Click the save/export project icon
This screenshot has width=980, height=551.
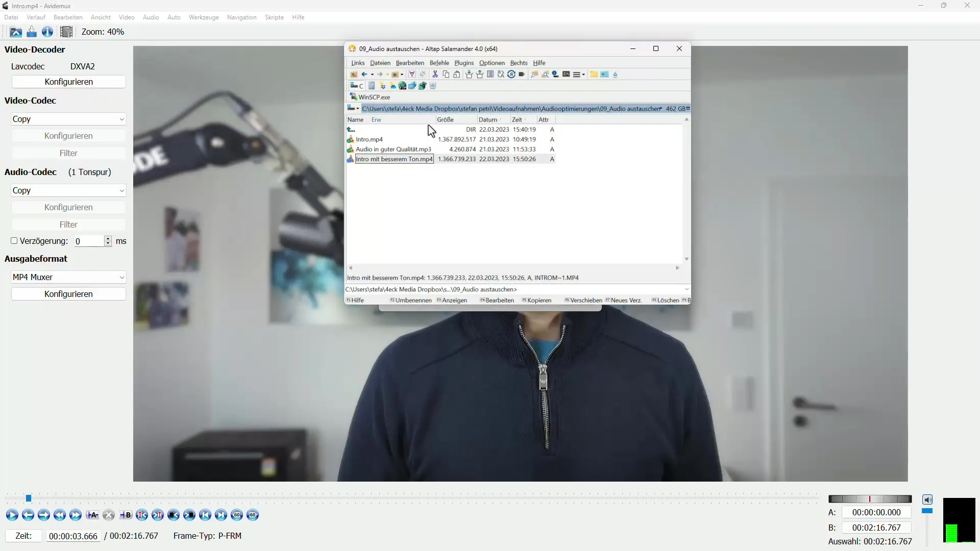point(32,32)
